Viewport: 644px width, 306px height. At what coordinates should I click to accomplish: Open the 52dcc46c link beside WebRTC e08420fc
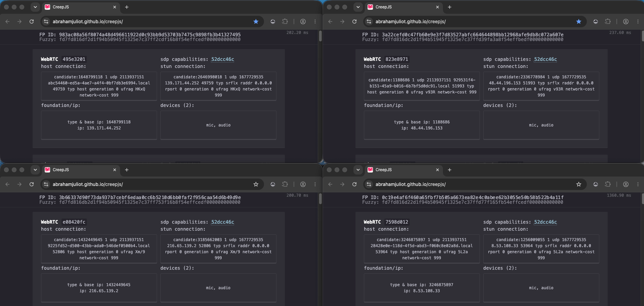pyautogui.click(x=223, y=222)
